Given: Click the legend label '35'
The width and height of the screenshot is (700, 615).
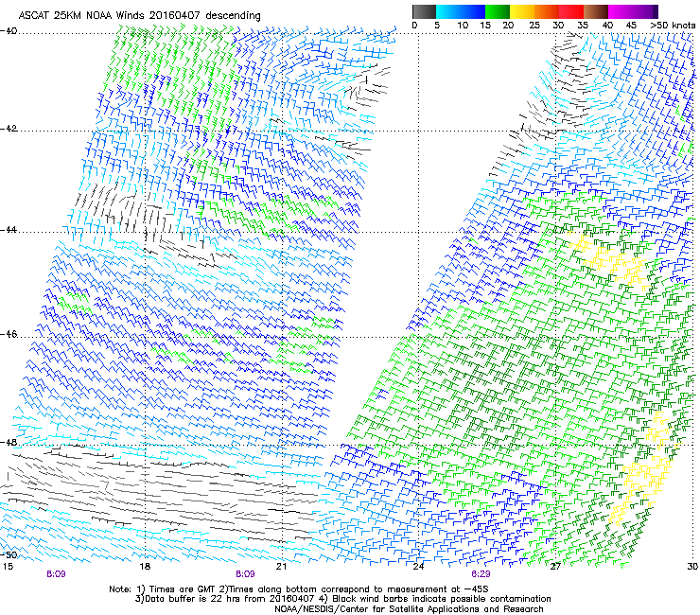Looking at the screenshot, I should [x=583, y=26].
